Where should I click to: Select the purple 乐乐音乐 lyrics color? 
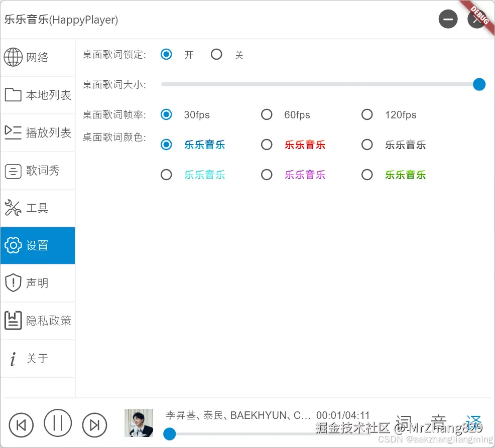(x=267, y=175)
